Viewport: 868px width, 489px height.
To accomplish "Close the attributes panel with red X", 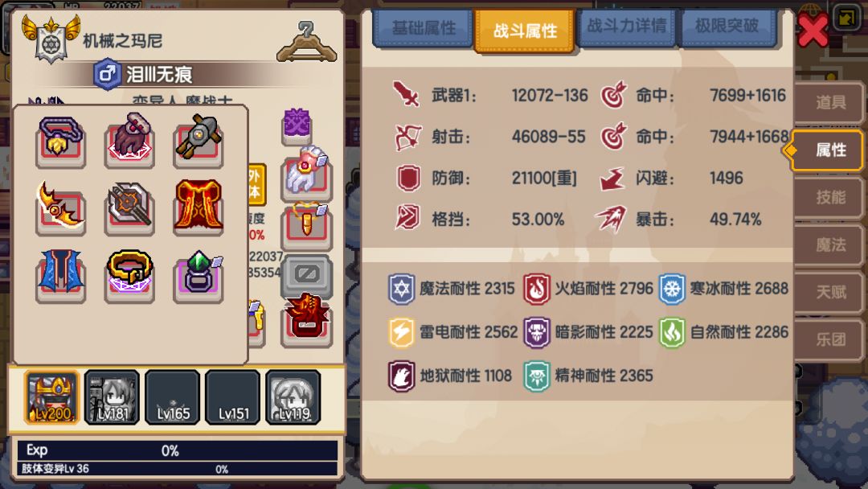I will [x=813, y=30].
